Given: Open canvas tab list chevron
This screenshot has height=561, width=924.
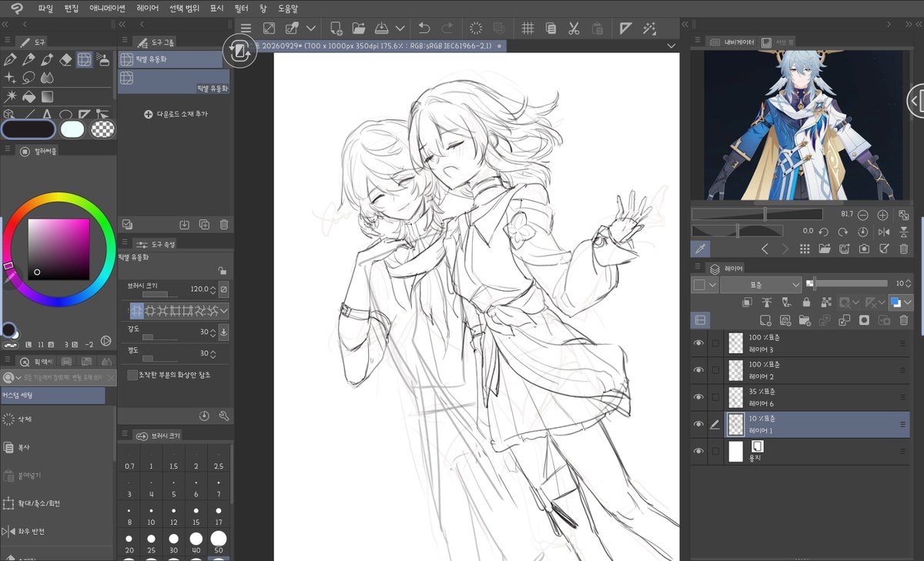Looking at the screenshot, I should click(x=671, y=46).
